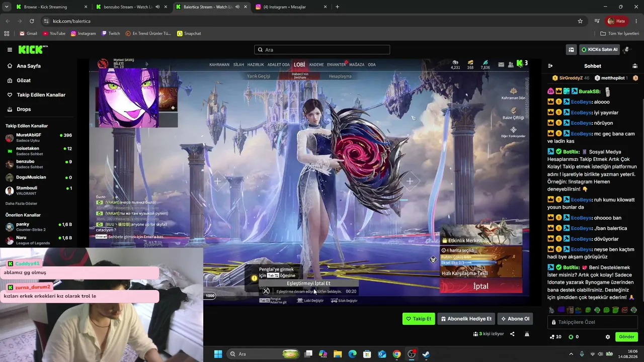Open MuratAbiGF channel in sidebar
This screenshot has width=644, height=362.
[38, 138]
